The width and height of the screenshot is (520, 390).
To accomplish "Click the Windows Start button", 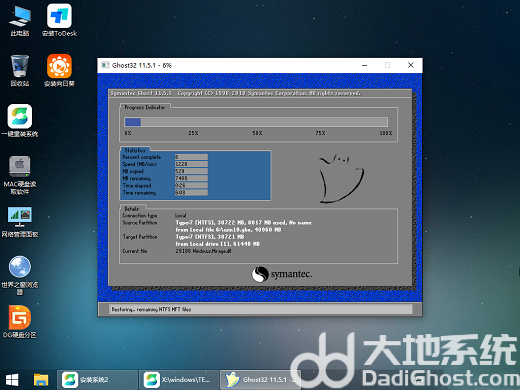I will tap(12, 380).
